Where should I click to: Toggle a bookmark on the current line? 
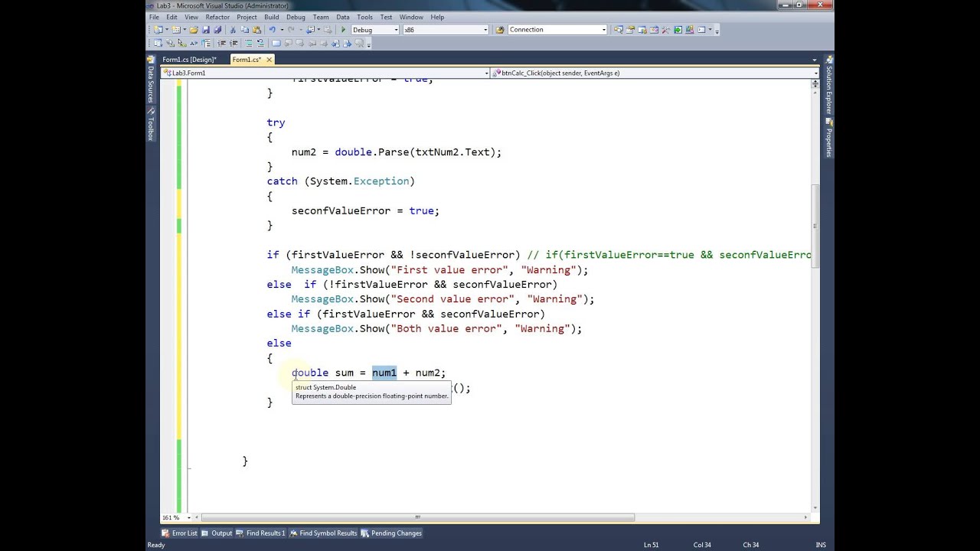click(276, 43)
